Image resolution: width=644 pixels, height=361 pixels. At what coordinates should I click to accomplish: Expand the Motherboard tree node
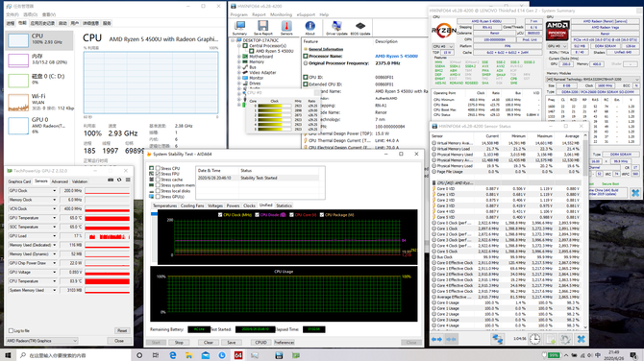(239, 57)
